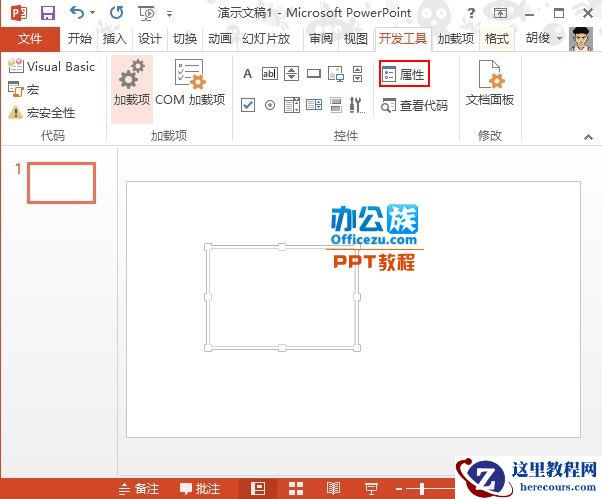Toggle the 批注 comments pane

point(200,489)
